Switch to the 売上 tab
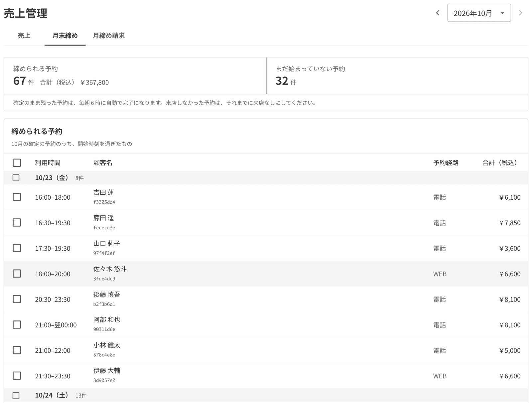Image resolution: width=532 pixels, height=403 pixels. tap(24, 36)
